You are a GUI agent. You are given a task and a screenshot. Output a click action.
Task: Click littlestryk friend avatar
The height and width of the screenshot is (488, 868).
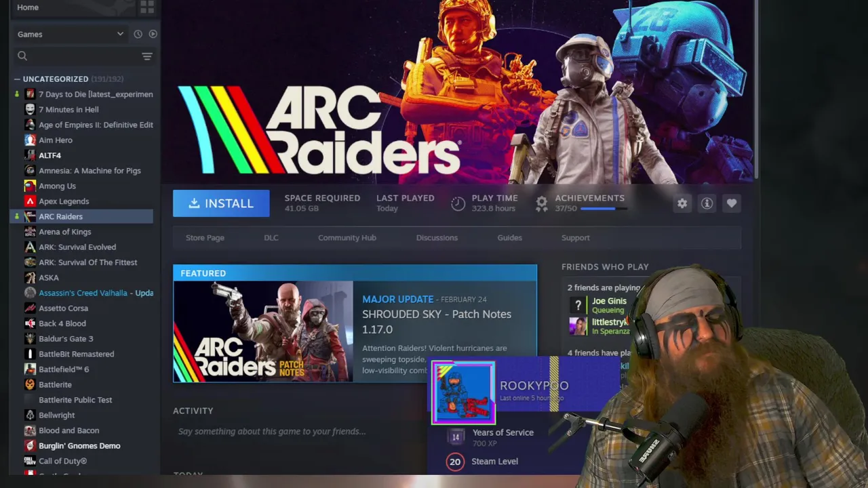(x=578, y=326)
